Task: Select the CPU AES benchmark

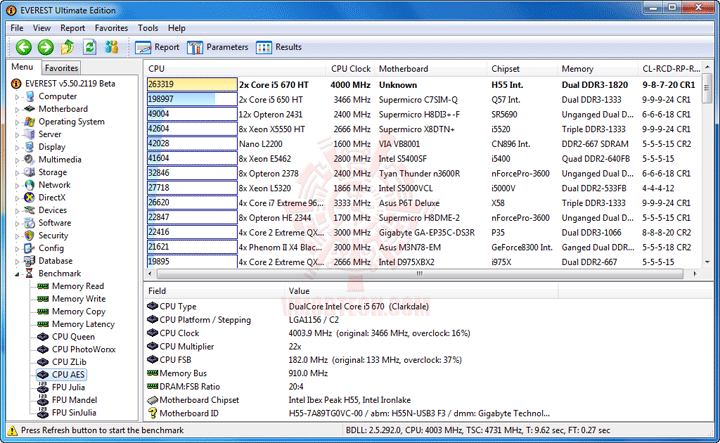Action: pyautogui.click(x=62, y=375)
